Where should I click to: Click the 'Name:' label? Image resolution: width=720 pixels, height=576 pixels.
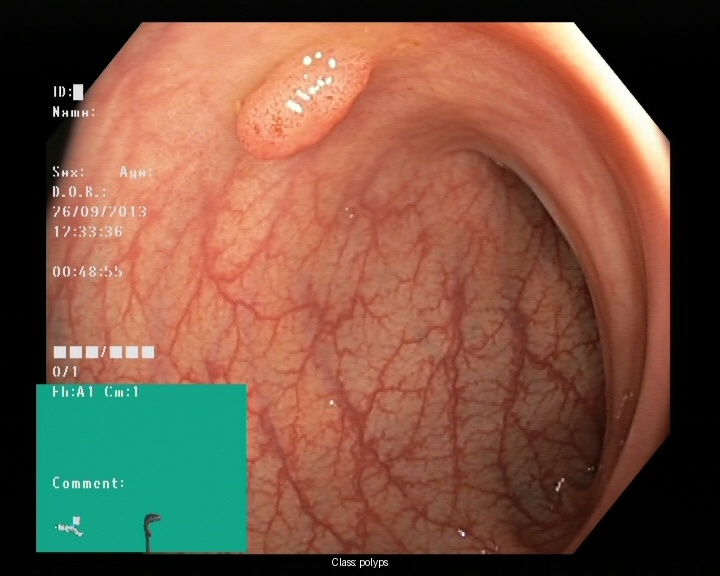74,112
